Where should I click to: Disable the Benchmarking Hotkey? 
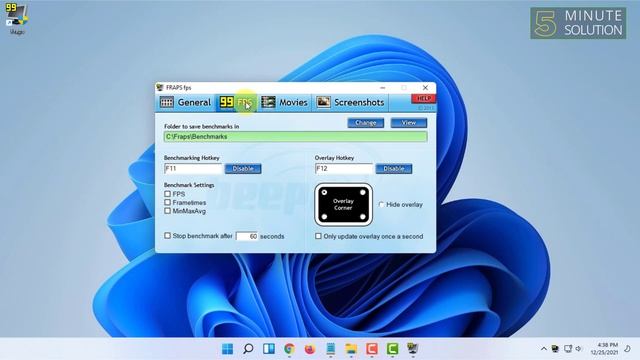coord(243,169)
